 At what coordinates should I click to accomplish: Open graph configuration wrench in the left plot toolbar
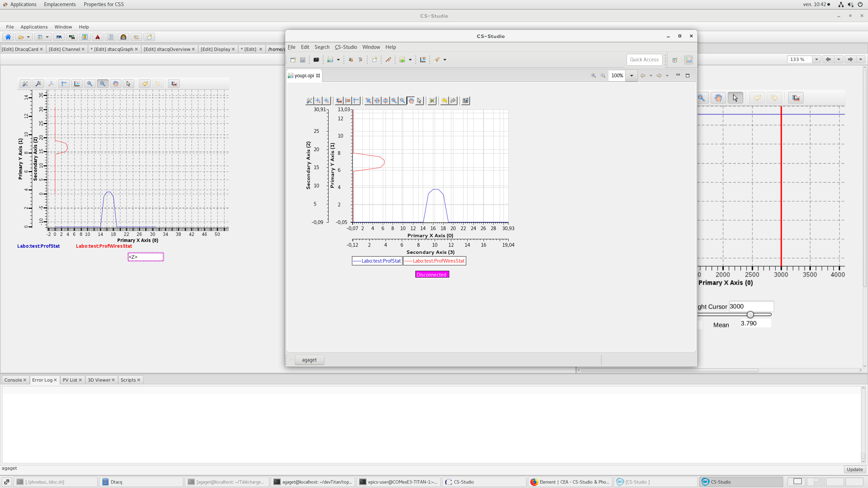click(x=25, y=84)
